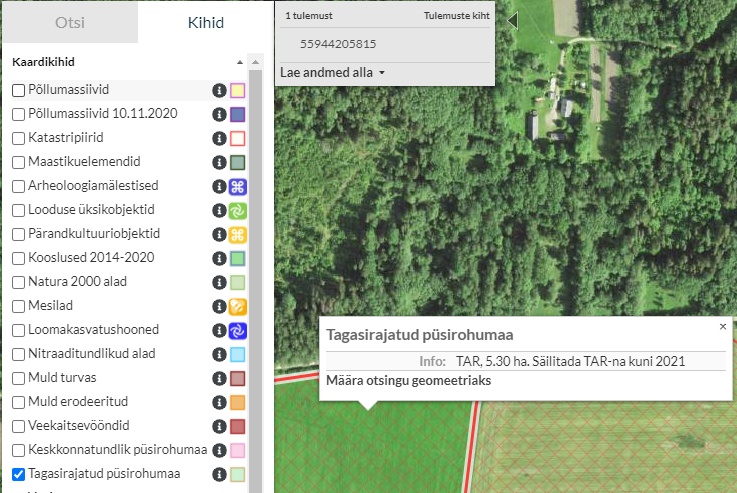Open info for Muld turvas layer

(219, 378)
